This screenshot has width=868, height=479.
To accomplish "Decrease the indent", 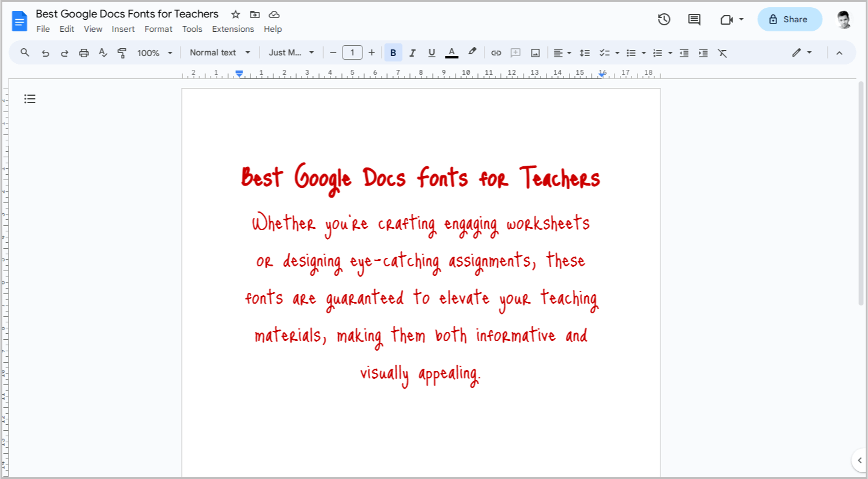I will click(x=684, y=53).
